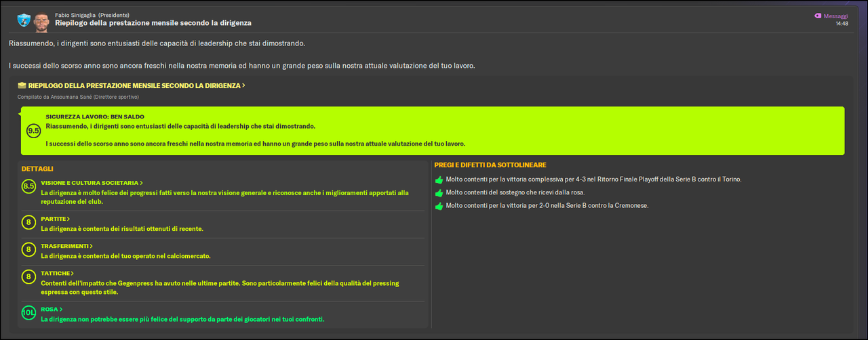Select text 'La dirigenza è contenta dei risultati ottenuti di recente'
Image resolution: width=868 pixels, height=340 pixels.
pyautogui.click(x=122, y=229)
